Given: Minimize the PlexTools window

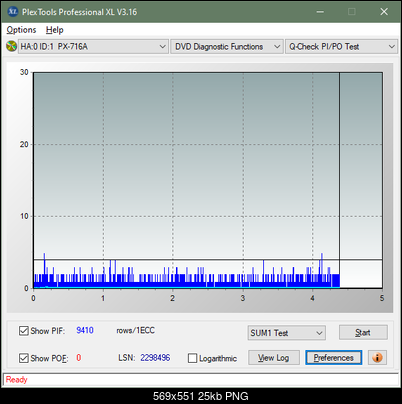Looking at the screenshot, I should pos(320,12).
